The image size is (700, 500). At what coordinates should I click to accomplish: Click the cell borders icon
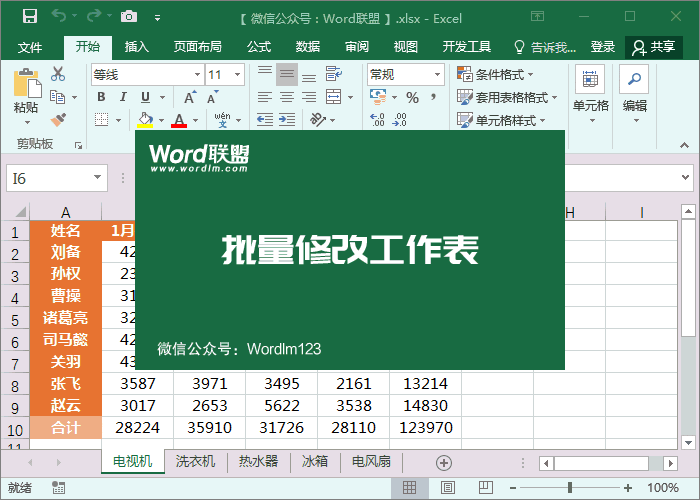point(102,120)
